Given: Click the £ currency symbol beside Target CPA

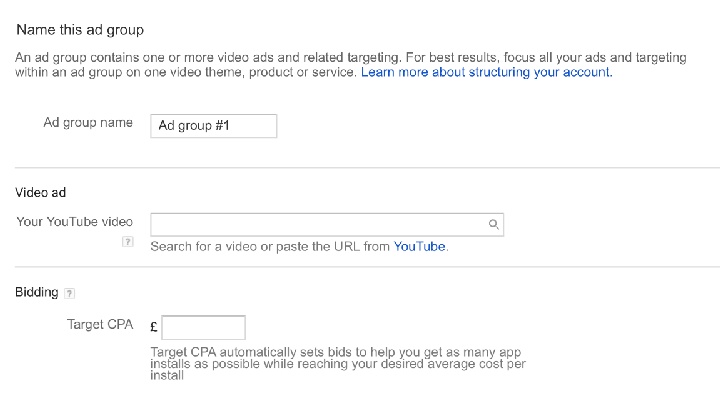Looking at the screenshot, I should [154, 327].
